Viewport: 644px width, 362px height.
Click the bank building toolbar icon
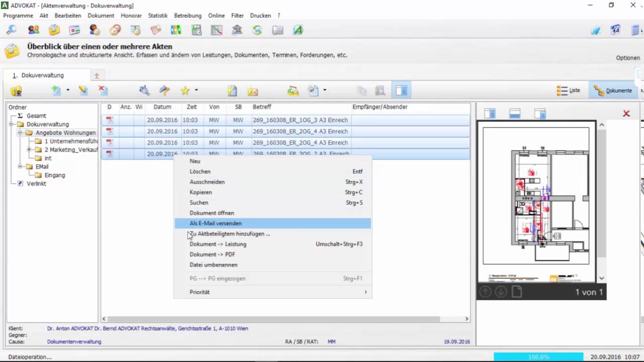click(x=237, y=30)
